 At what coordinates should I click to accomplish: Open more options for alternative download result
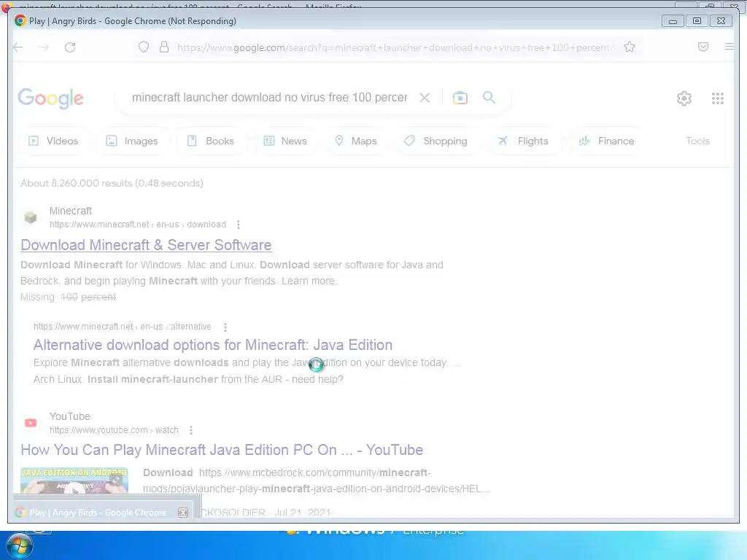(x=225, y=327)
